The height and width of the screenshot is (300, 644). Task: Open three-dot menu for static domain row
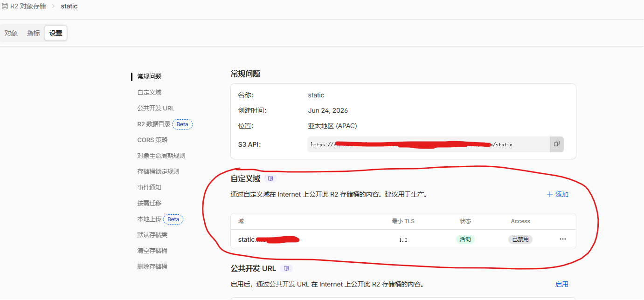click(x=563, y=239)
